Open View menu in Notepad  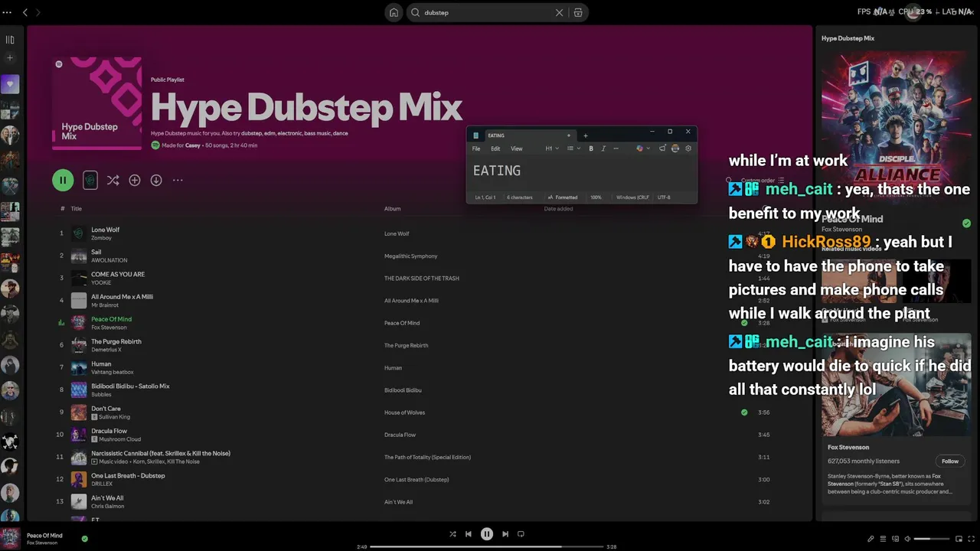coord(517,148)
